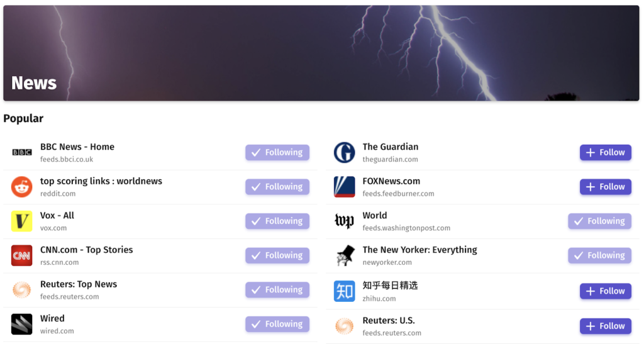This screenshot has width=644, height=344.
Task: Click the News lightning banner image
Action: pyautogui.click(x=321, y=53)
